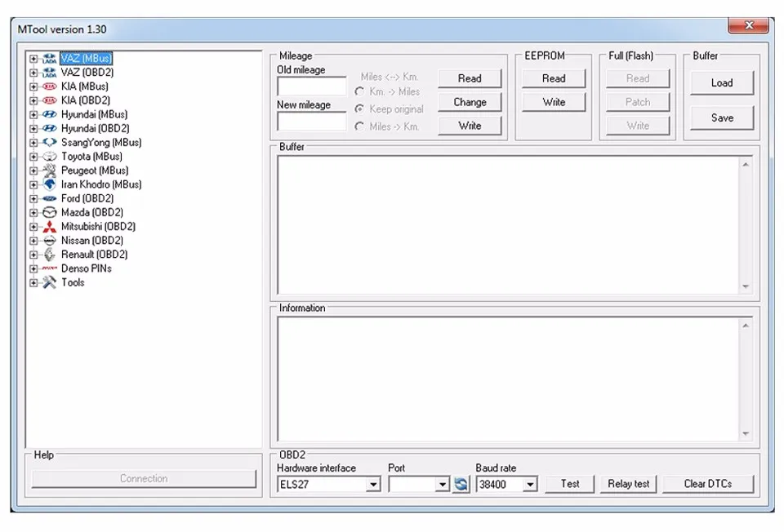Select Iran Khodro (MBus) in the tree

pos(101,184)
